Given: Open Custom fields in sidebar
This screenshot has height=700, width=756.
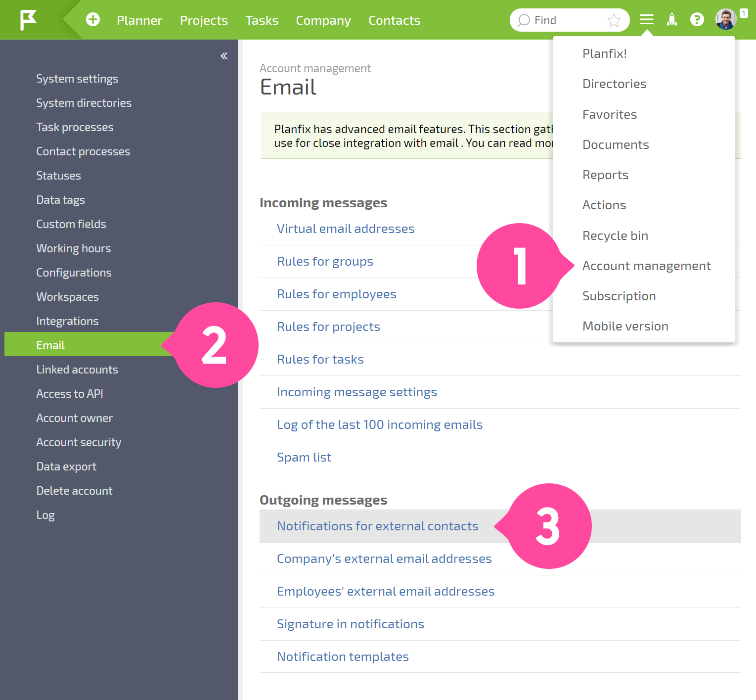Looking at the screenshot, I should (x=71, y=224).
